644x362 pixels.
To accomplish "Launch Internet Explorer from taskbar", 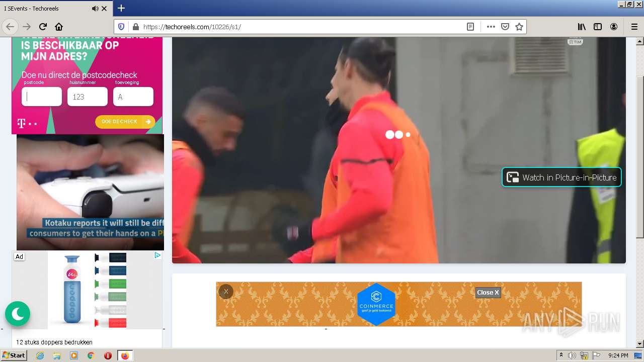I will pyautogui.click(x=40, y=355).
